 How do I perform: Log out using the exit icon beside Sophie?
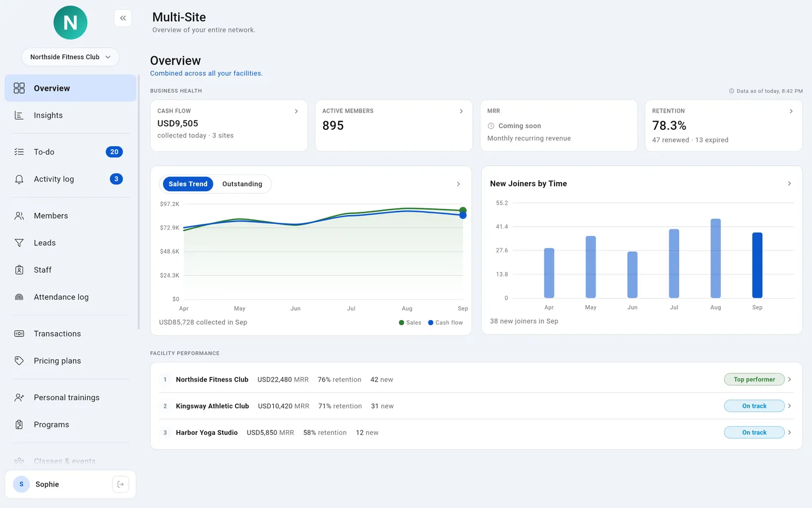click(x=121, y=484)
